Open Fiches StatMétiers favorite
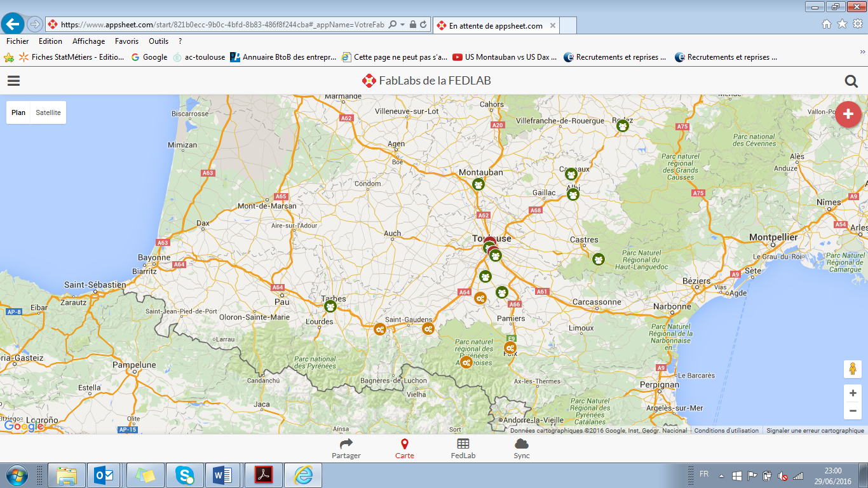The width and height of the screenshot is (868, 488). 72,57
